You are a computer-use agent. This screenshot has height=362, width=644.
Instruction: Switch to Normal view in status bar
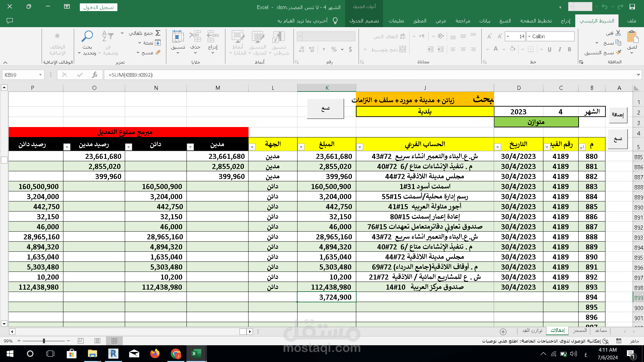(114, 341)
